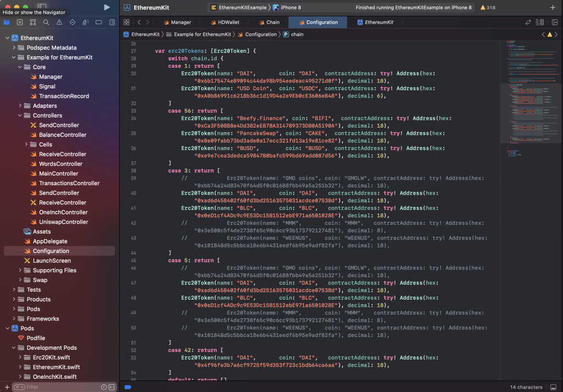
Task: Collapse the Controllers folder
Action: tap(20, 115)
